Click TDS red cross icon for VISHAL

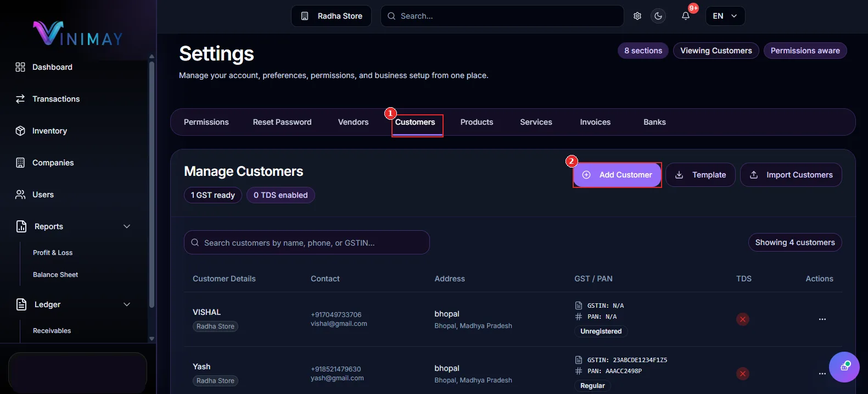point(743,319)
